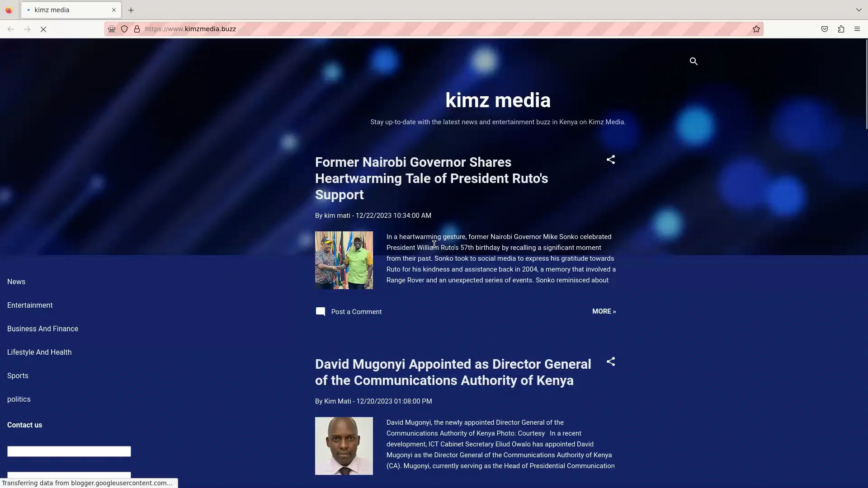The width and height of the screenshot is (868, 488).
Task: Open the Sonko and Ruto handshake thumbnail
Action: point(344,260)
